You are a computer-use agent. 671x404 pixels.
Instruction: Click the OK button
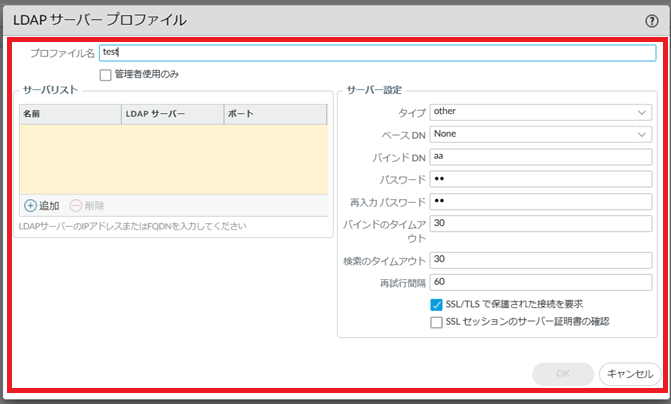[562, 374]
